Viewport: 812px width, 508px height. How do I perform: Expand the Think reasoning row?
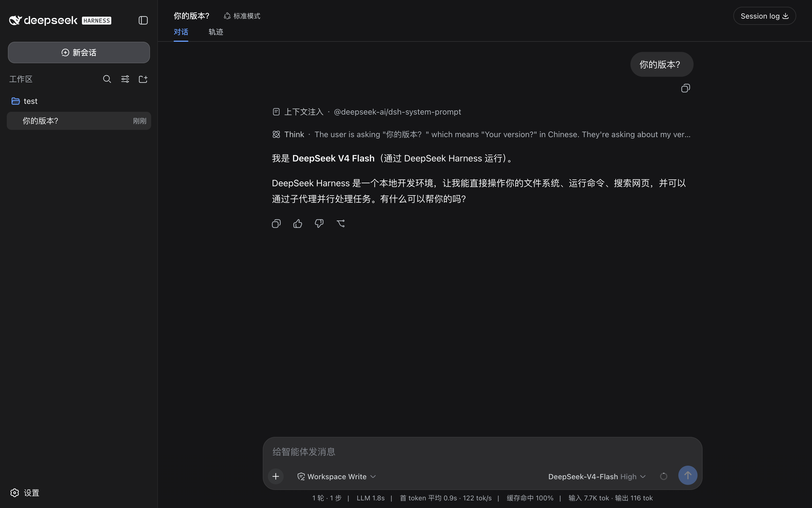(481, 134)
